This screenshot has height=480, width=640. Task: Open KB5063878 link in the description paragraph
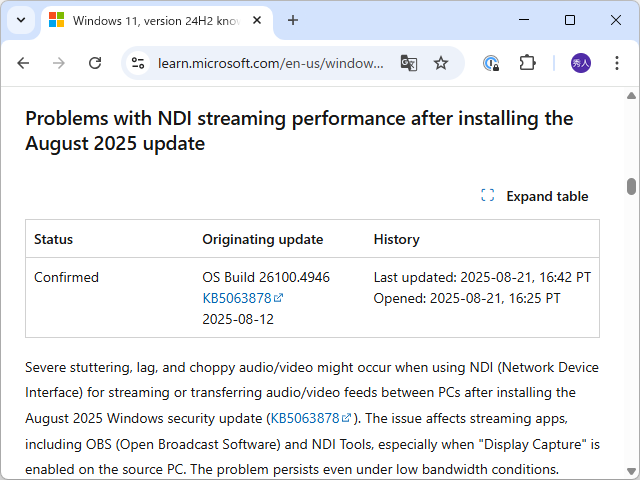305,418
